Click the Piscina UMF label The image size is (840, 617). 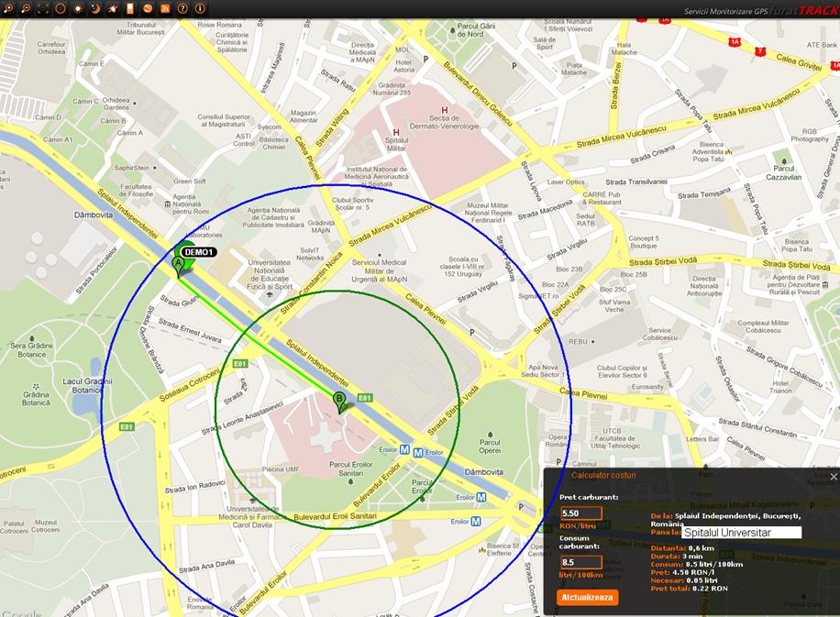pos(281,469)
